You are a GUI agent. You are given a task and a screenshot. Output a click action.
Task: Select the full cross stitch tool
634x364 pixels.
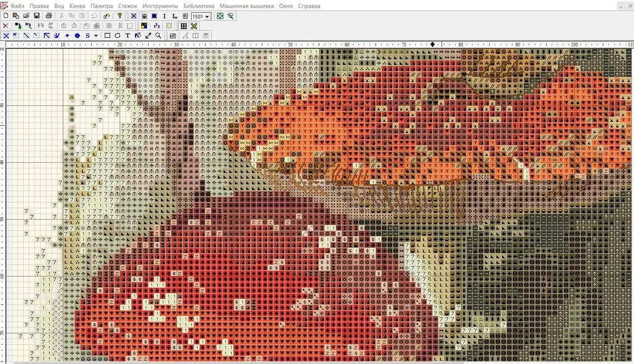(x=6, y=36)
